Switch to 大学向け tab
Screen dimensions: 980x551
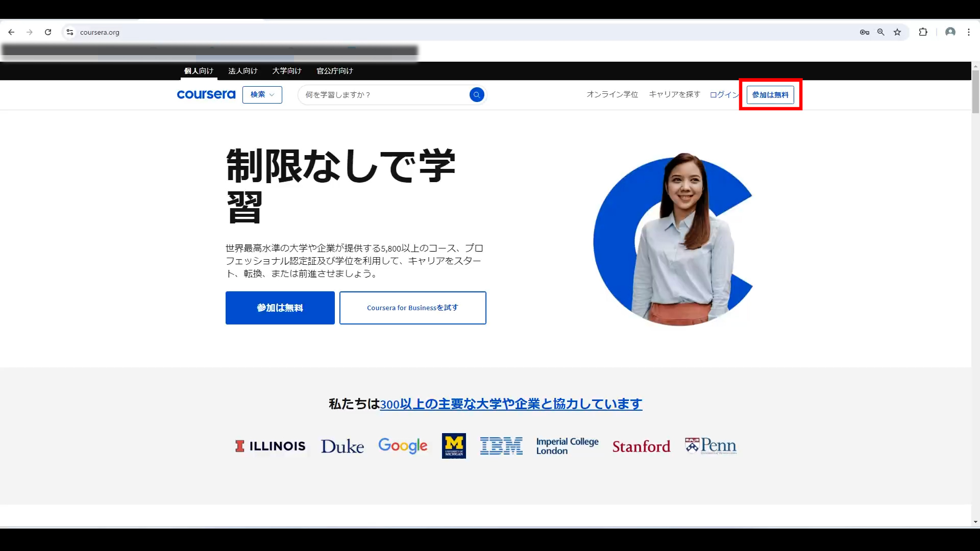(x=286, y=71)
